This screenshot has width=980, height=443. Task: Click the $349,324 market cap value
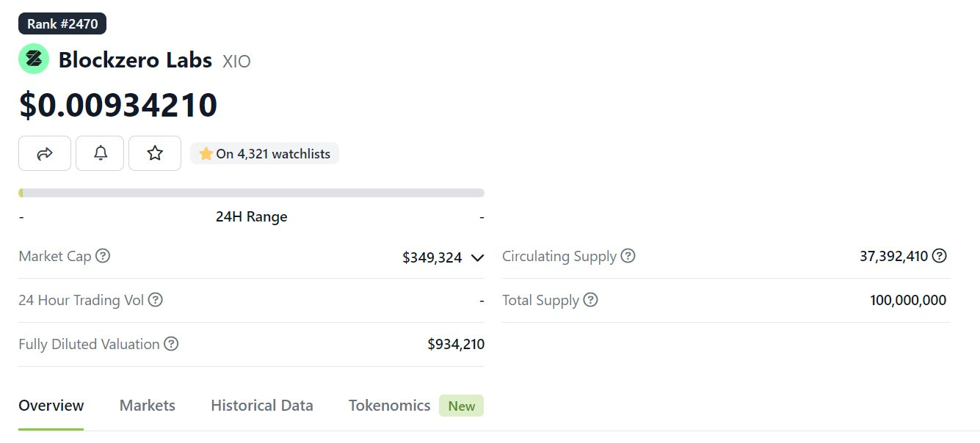432,257
